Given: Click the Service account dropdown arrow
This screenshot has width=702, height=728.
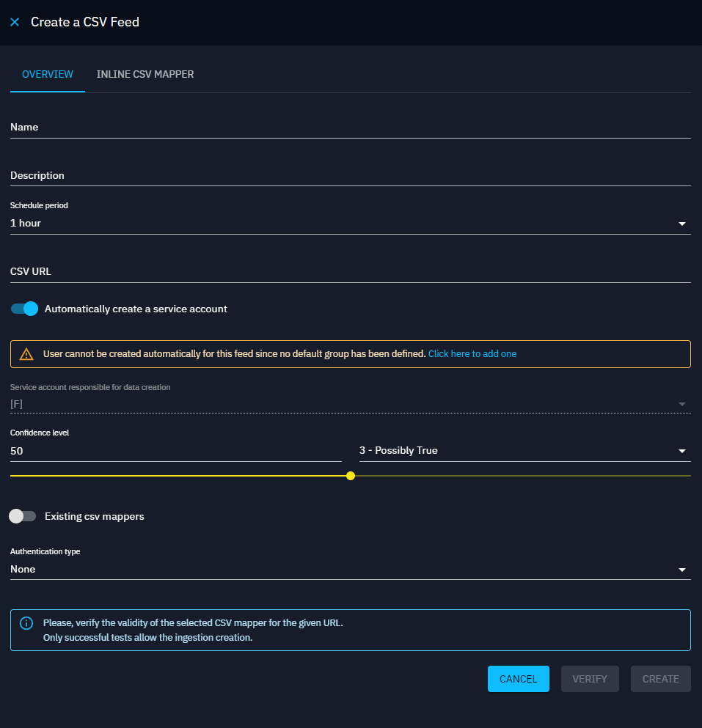Looking at the screenshot, I should coord(681,404).
